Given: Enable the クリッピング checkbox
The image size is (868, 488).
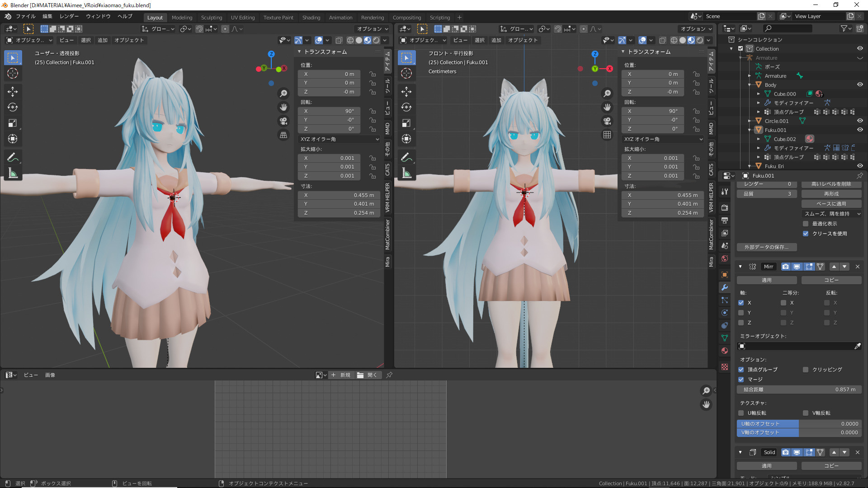Looking at the screenshot, I should (806, 370).
